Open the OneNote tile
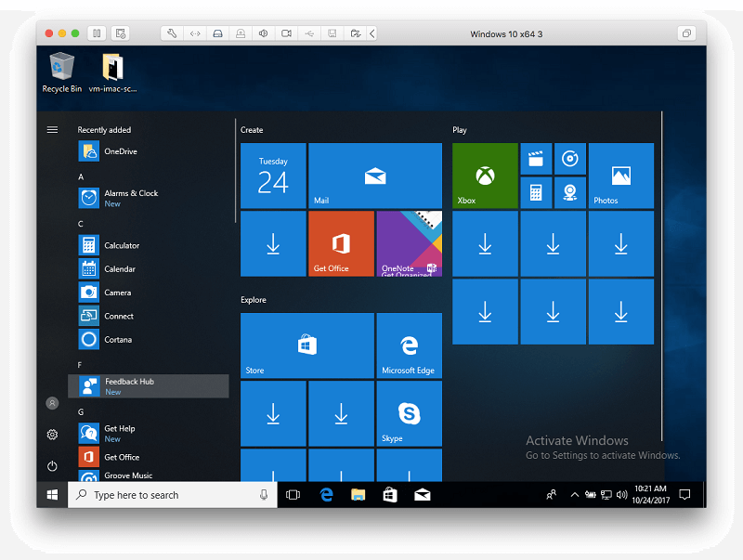Viewport: 743px width, 560px height. pyautogui.click(x=410, y=243)
